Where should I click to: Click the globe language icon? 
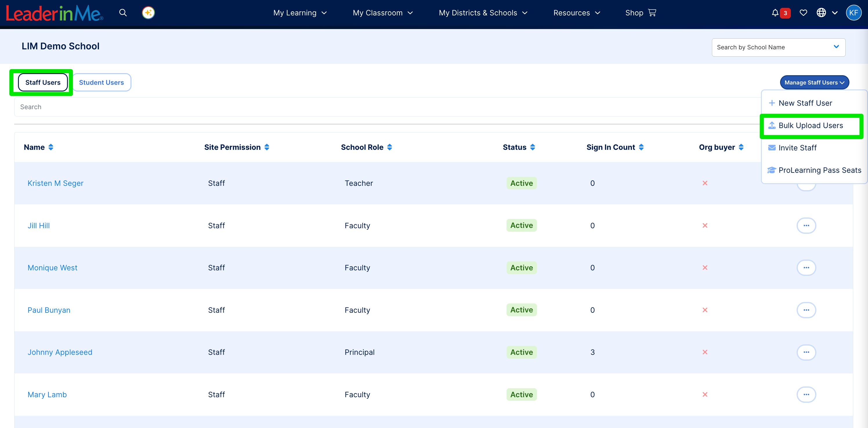coord(821,13)
